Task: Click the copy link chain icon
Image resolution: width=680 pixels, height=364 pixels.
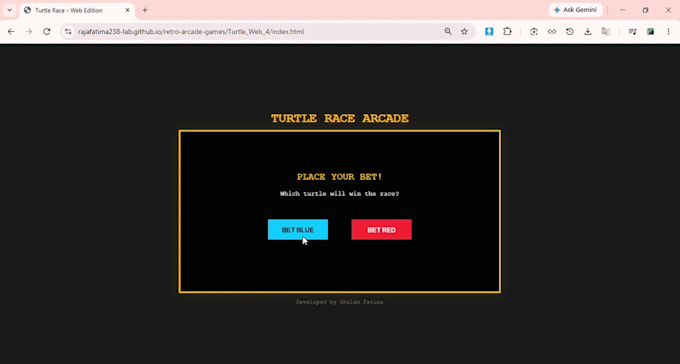Action: pyautogui.click(x=552, y=32)
